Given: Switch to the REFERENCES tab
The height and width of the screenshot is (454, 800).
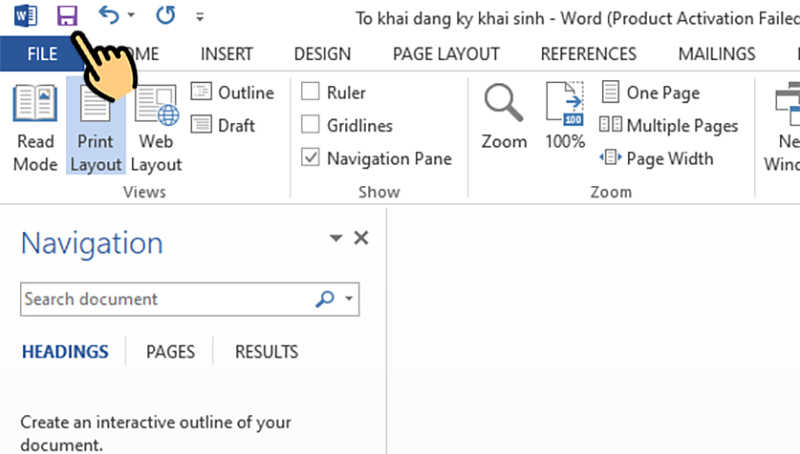Looking at the screenshot, I should tap(588, 54).
